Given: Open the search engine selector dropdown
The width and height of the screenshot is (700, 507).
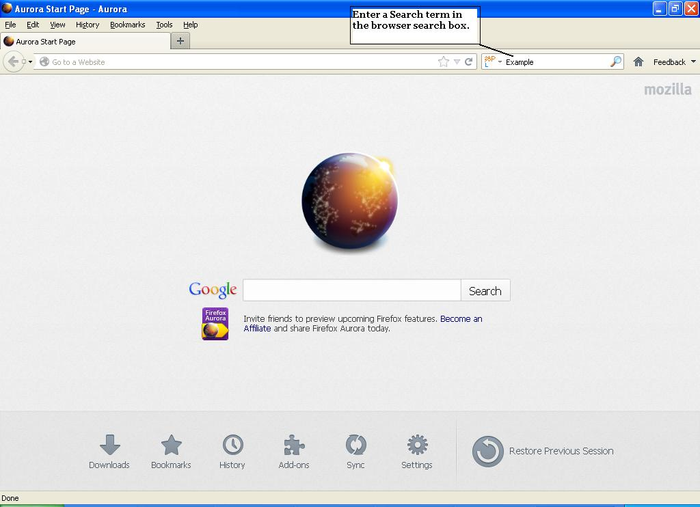Looking at the screenshot, I should point(493,62).
